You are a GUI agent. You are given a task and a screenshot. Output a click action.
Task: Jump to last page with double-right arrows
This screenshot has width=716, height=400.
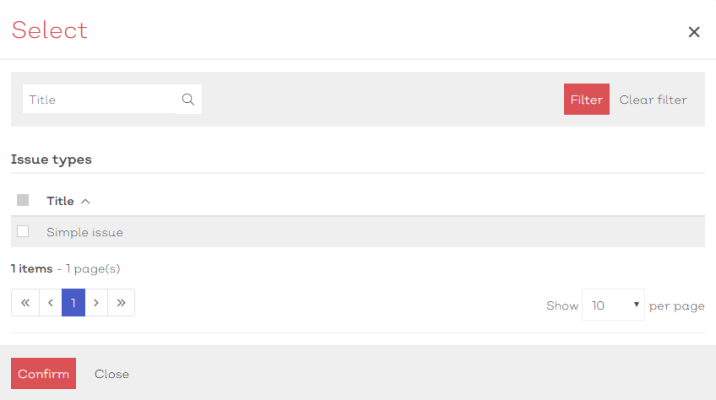pos(121,302)
